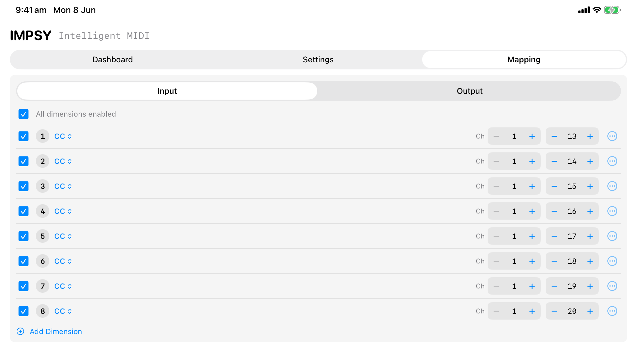
Task: Increment CC number 14 on dimension 2
Action: (590, 161)
